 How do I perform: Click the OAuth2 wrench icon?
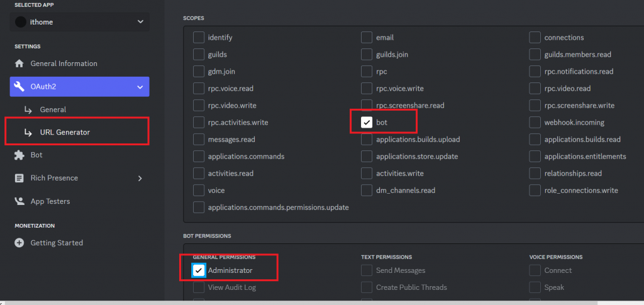[19, 87]
